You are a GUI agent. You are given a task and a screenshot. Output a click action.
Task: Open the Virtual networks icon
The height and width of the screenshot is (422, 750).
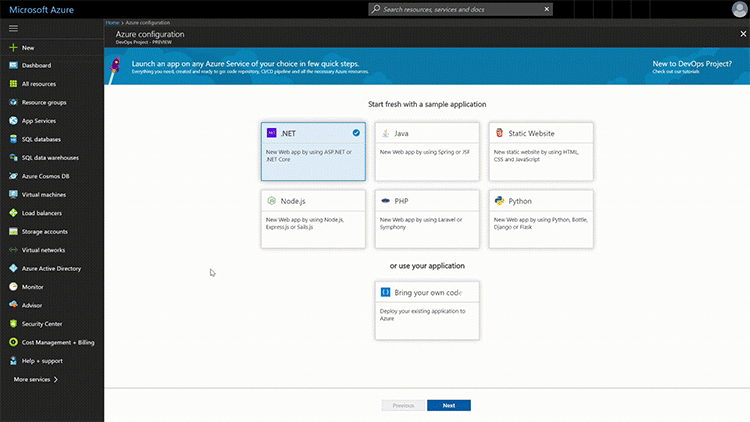(x=13, y=250)
